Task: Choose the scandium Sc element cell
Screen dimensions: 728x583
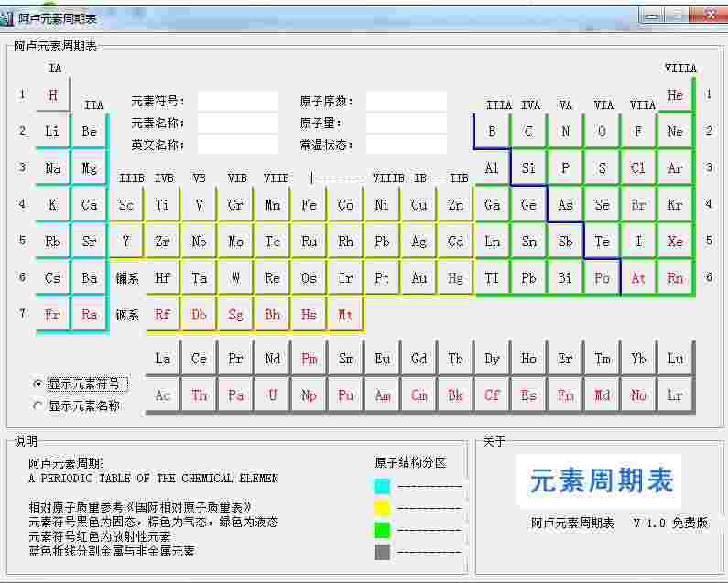Action: (x=125, y=205)
